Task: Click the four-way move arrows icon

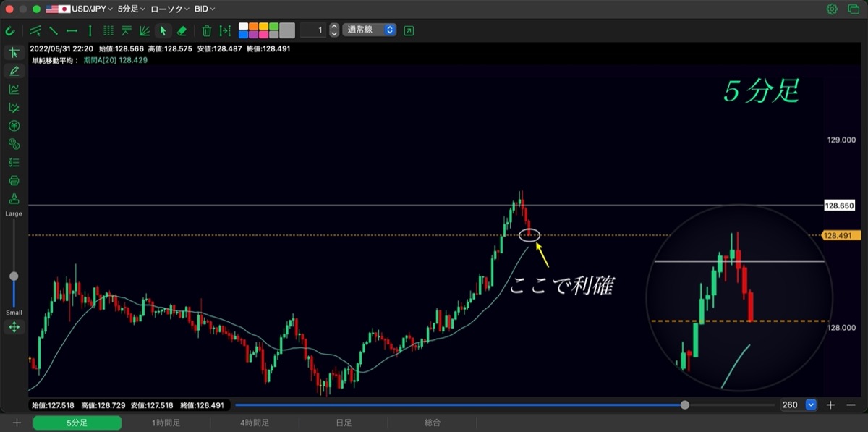Action: [14, 327]
